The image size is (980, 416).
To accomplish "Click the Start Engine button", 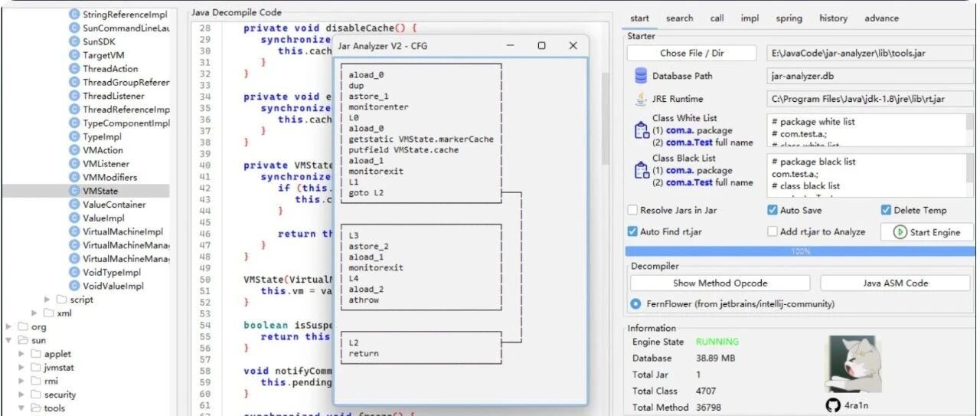I will (x=926, y=232).
